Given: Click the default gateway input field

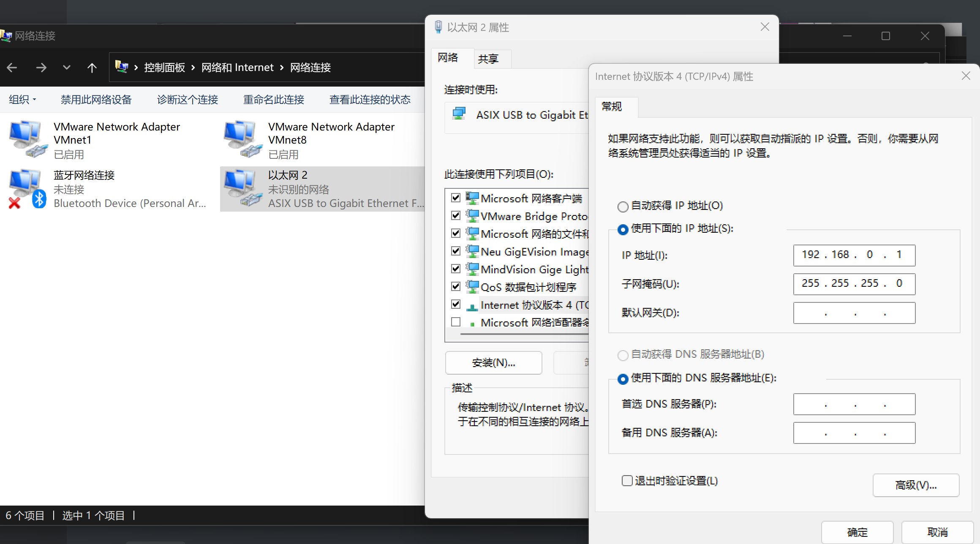Looking at the screenshot, I should point(854,313).
